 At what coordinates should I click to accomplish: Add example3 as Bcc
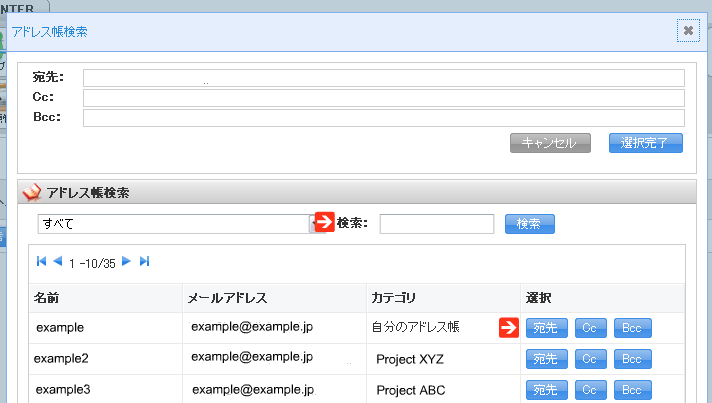(633, 390)
